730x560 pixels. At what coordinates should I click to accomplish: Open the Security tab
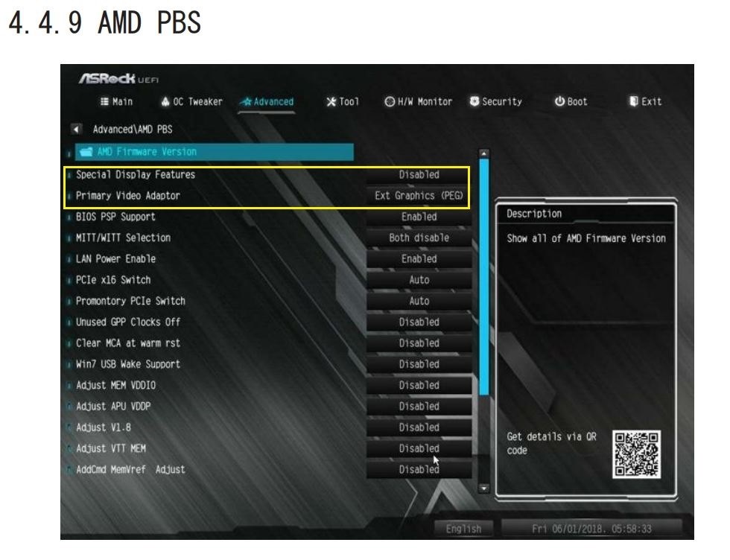[x=496, y=101]
